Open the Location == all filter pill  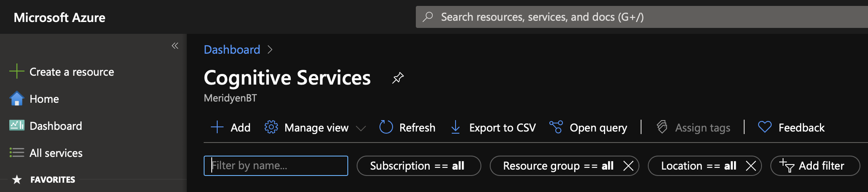click(x=699, y=166)
